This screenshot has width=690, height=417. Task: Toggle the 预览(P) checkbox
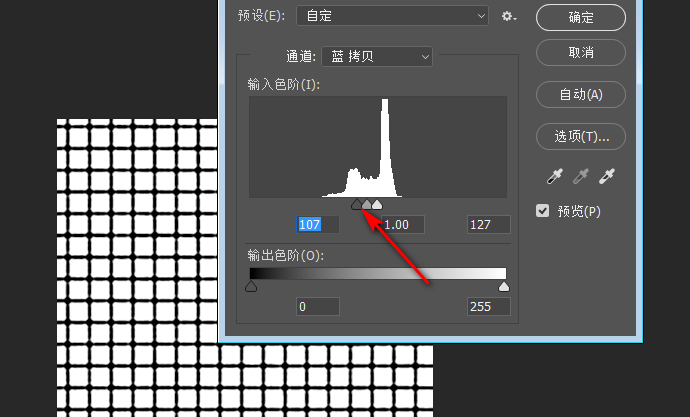point(543,211)
